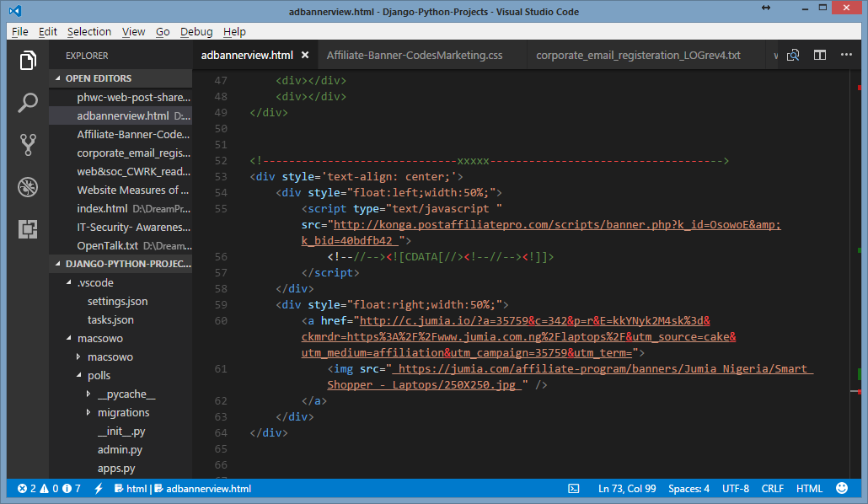868x504 pixels.
Task: Open the File menu
Action: 20,31
